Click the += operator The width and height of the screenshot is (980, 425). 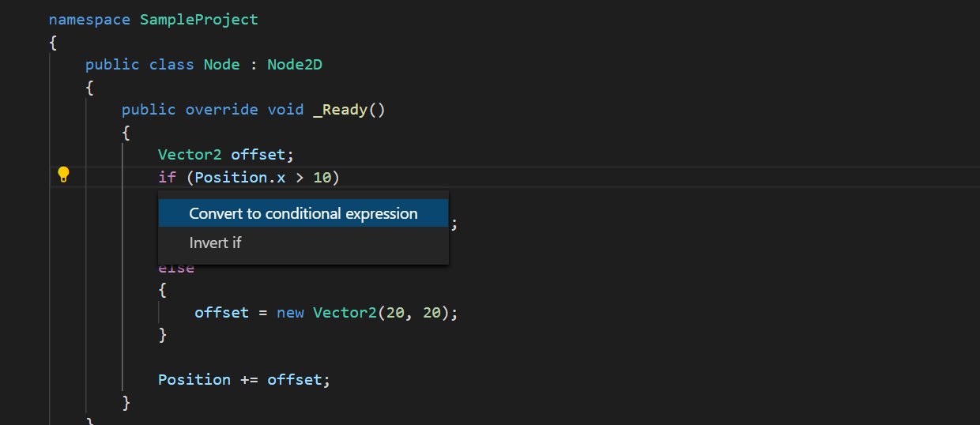[249, 380]
